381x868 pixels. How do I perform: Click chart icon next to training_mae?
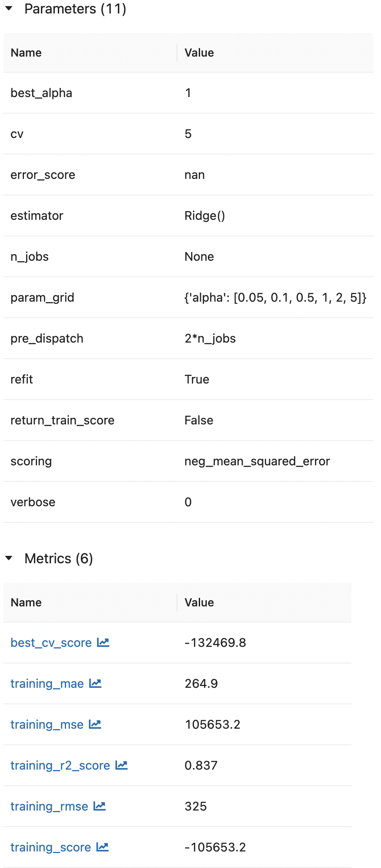click(x=95, y=683)
